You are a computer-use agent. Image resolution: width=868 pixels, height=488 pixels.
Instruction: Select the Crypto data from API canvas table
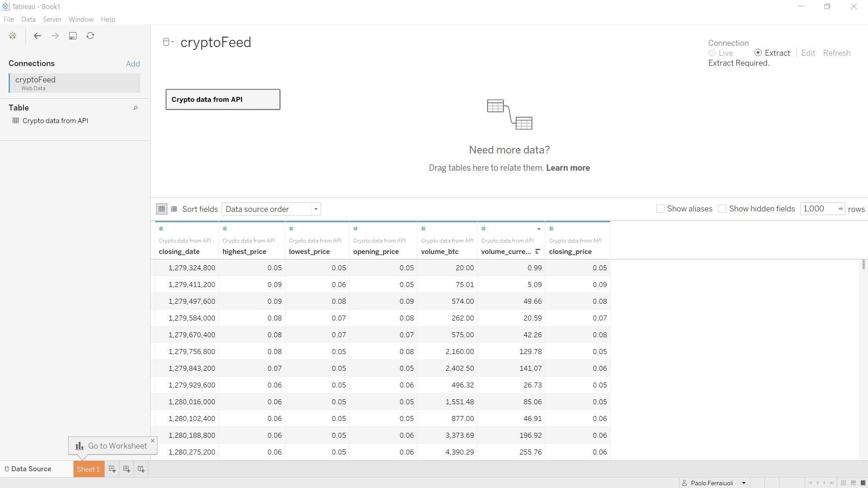pyautogui.click(x=223, y=99)
